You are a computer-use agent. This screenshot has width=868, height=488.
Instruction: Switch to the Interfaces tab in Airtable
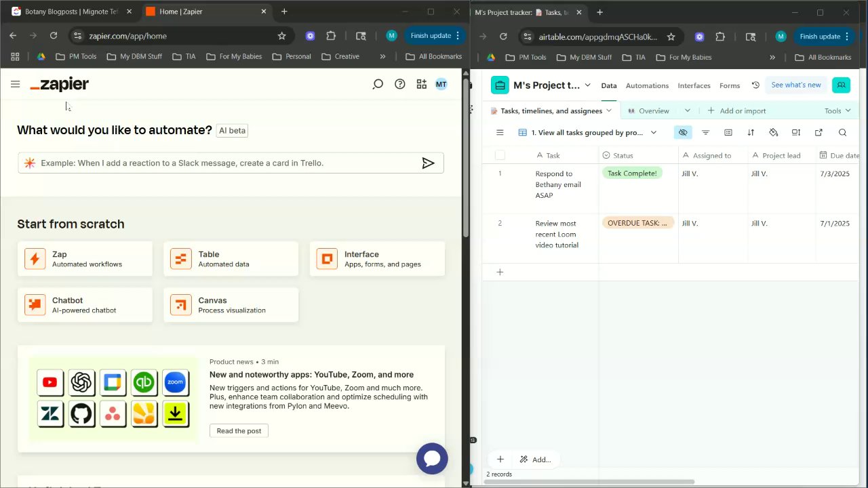click(694, 85)
